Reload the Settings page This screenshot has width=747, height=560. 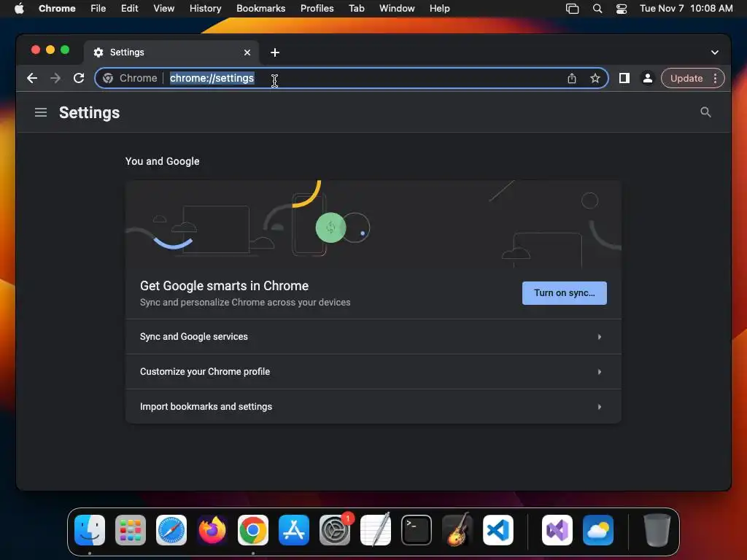79,78
